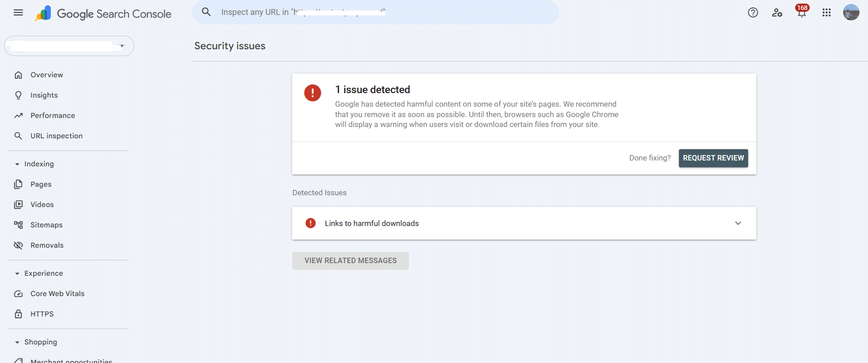
Task: Click REQUEST REVIEW button
Action: click(x=713, y=158)
